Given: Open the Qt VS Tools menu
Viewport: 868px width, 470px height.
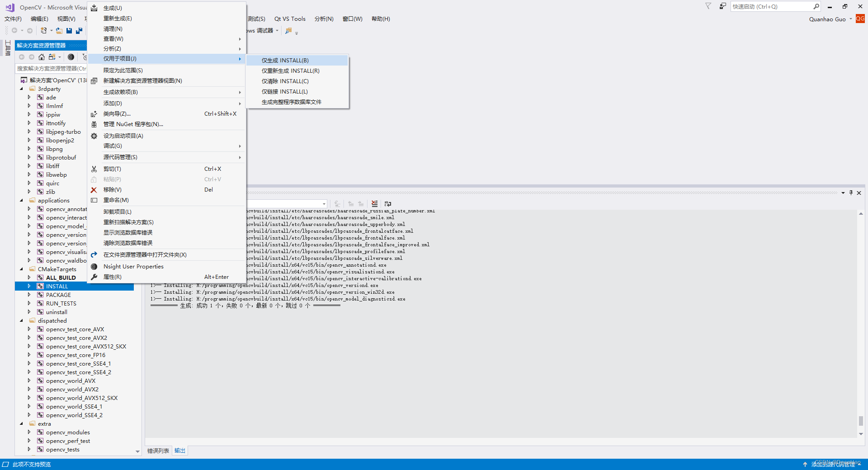Looking at the screenshot, I should pos(290,19).
